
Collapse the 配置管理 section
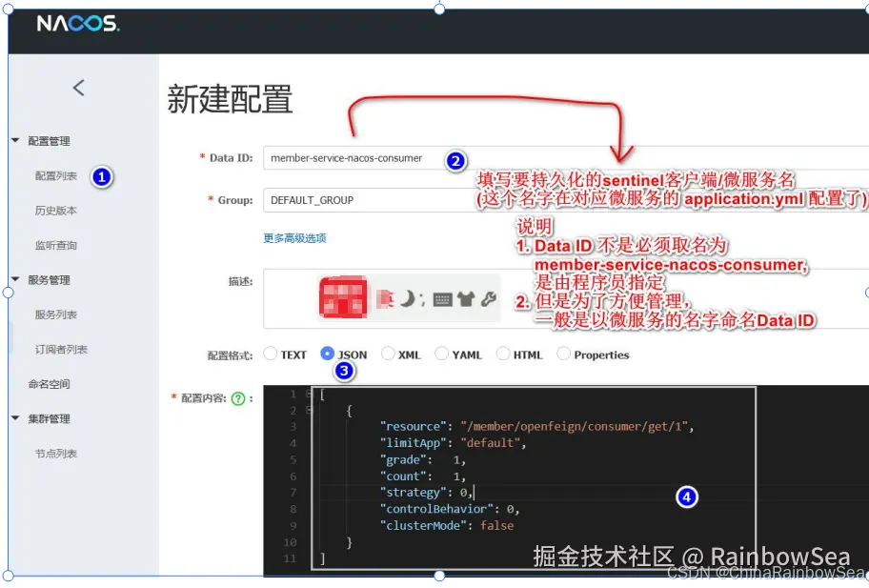(x=46, y=140)
